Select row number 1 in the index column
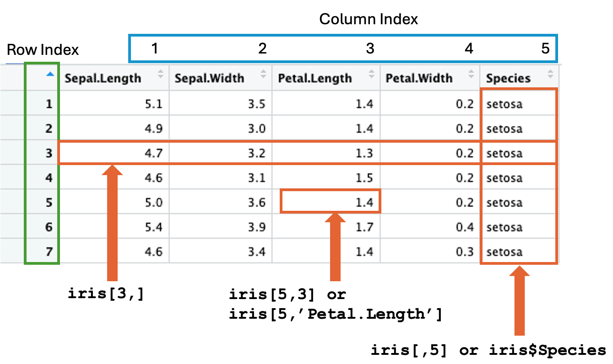Screen dimensions: 613x364 (x=49, y=104)
